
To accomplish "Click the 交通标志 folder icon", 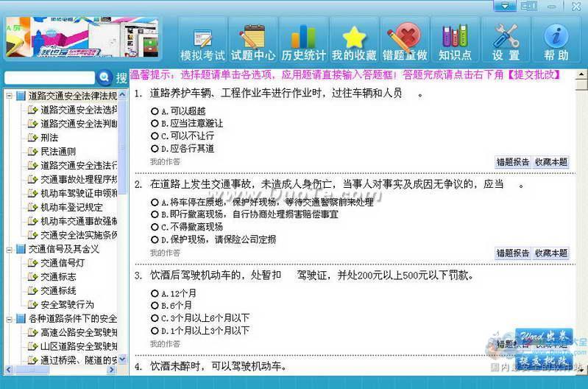I will point(32,277).
